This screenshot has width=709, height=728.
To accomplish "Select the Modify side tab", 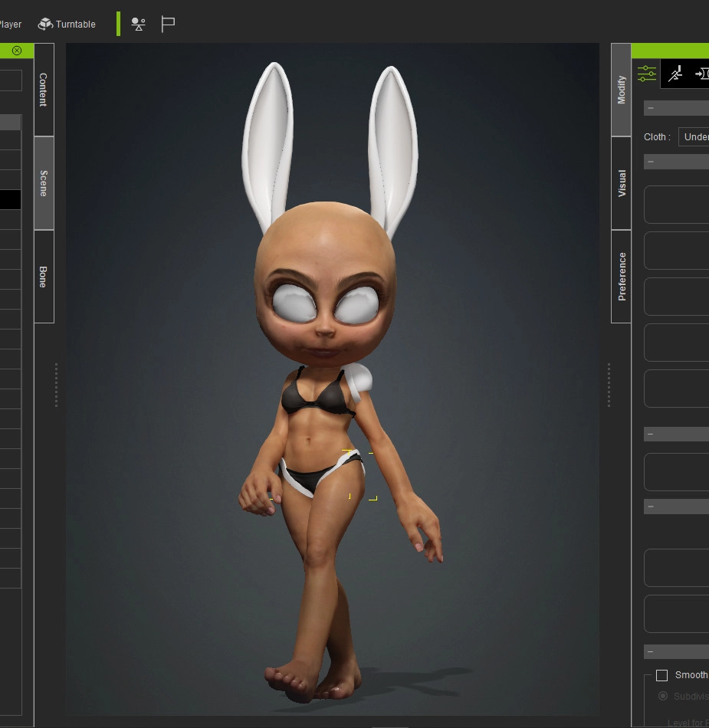I will coord(622,90).
